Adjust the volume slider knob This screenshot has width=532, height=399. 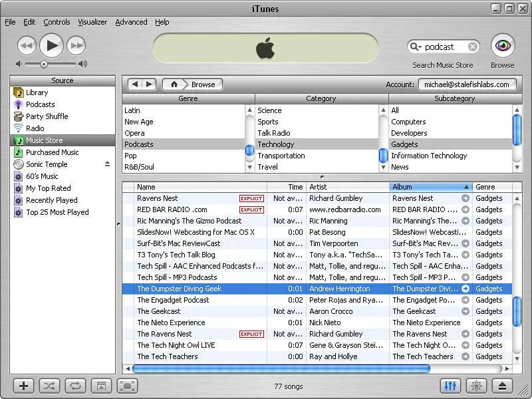point(44,64)
